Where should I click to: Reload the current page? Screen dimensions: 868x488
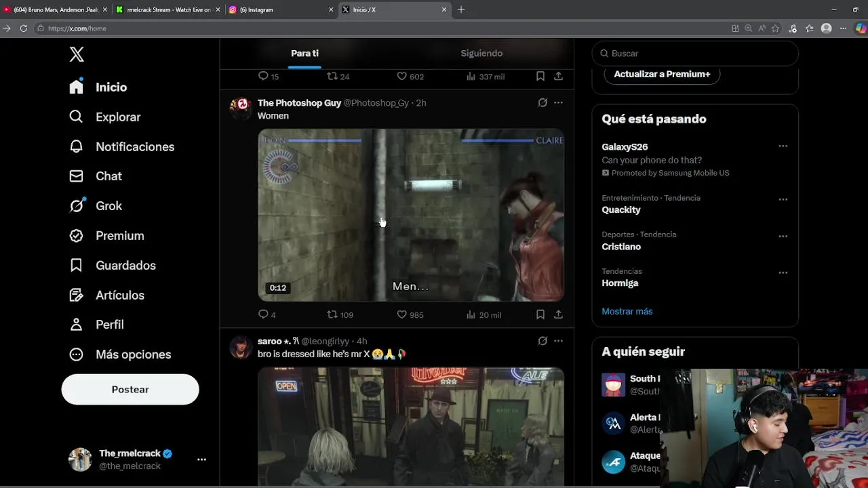click(24, 28)
